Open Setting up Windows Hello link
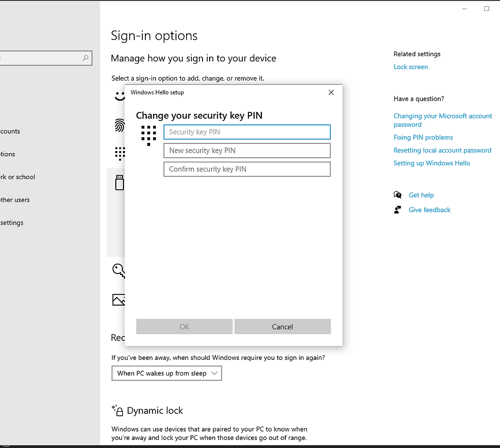 click(x=432, y=163)
